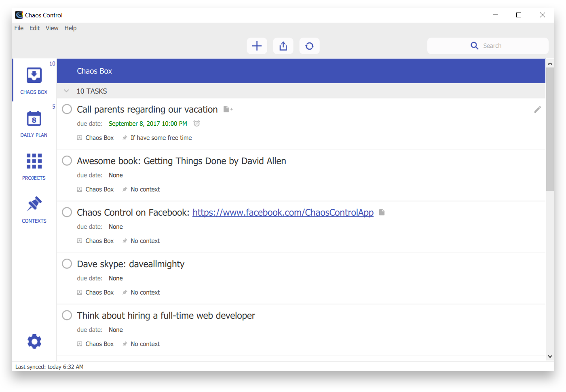Add a new task with plus button
566x392 pixels.
click(257, 46)
